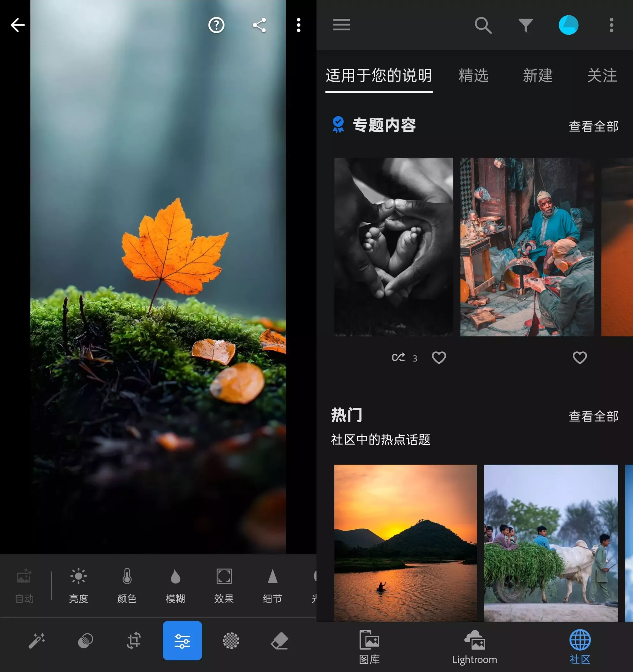Select the 模糊 (Blur) tool

175,586
